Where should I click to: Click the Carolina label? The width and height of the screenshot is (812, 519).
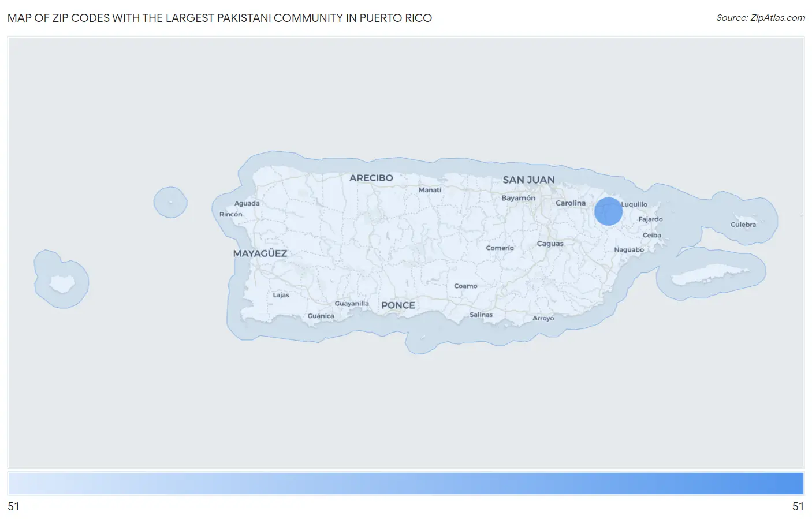571,203
